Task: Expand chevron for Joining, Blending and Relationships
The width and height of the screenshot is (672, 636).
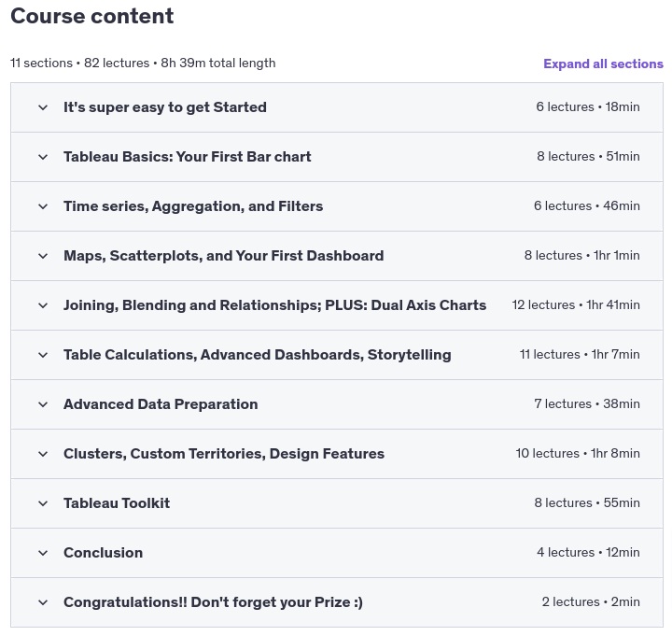Action: click(x=43, y=305)
